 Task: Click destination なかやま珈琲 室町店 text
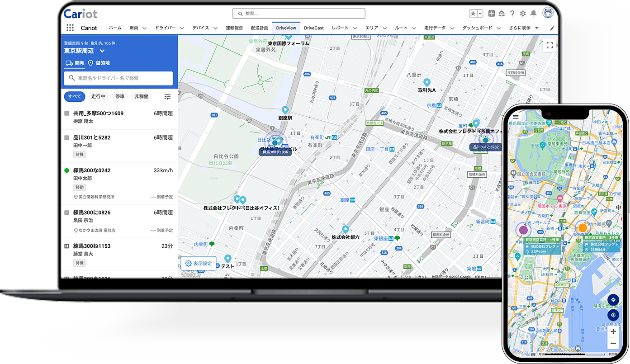coord(97,230)
